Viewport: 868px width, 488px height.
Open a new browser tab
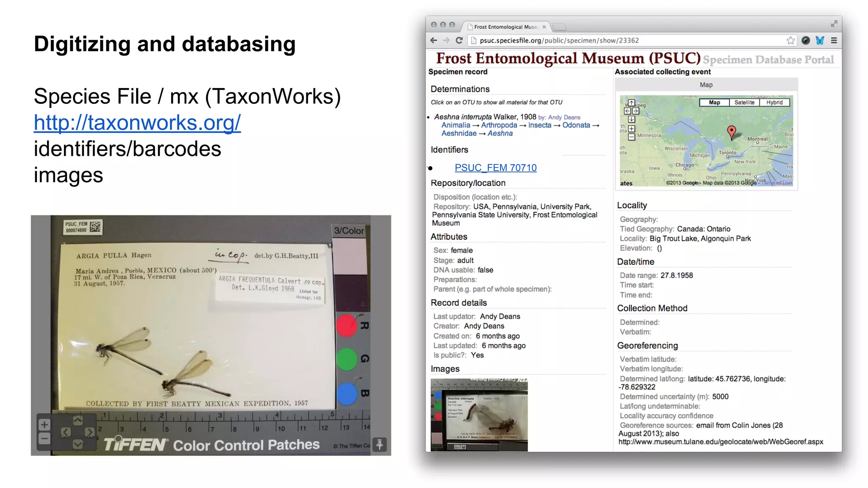(559, 27)
